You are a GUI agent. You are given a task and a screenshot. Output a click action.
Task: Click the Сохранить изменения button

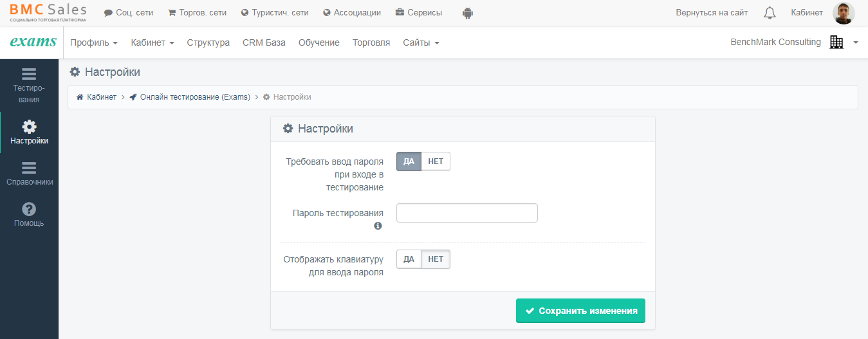(x=580, y=311)
